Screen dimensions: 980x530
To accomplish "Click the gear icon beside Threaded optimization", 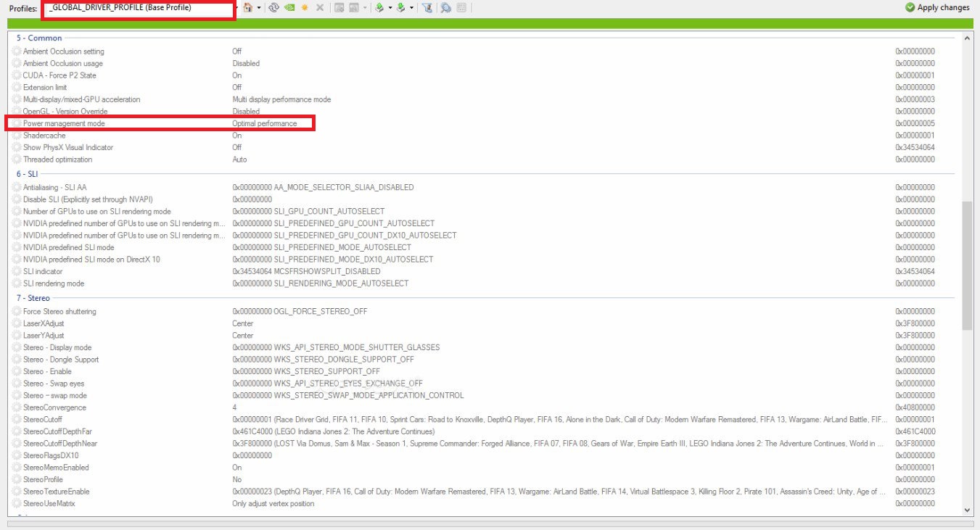I will tap(17, 160).
